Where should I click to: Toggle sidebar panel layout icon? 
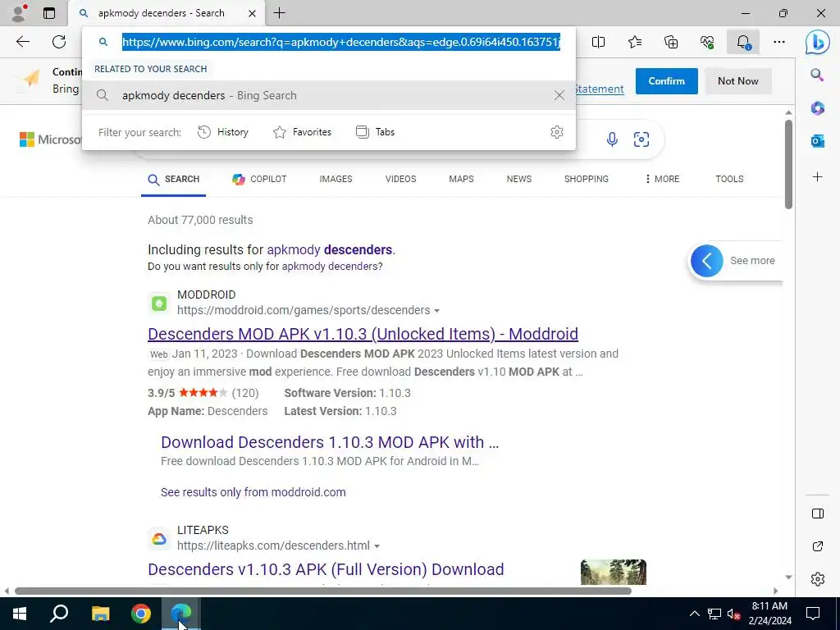tap(818, 514)
